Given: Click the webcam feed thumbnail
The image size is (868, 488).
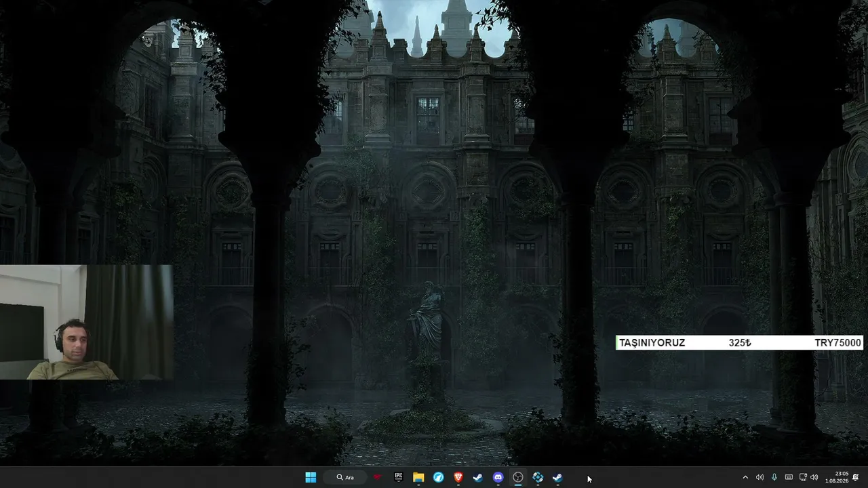Looking at the screenshot, I should pyautogui.click(x=86, y=322).
